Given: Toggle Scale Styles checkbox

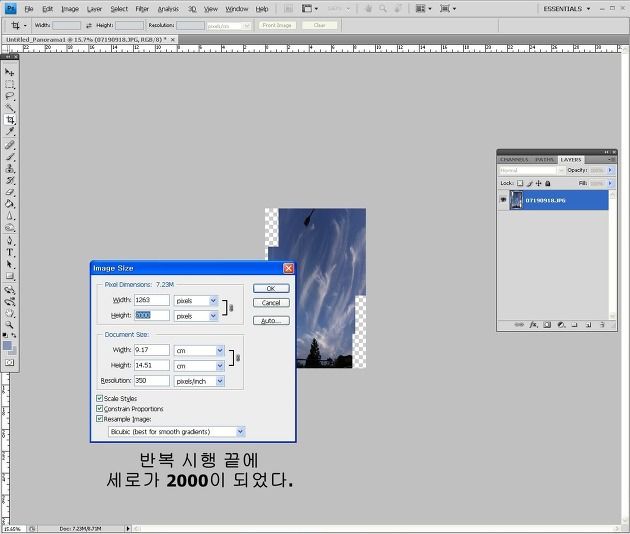Looking at the screenshot, I should pos(99,398).
